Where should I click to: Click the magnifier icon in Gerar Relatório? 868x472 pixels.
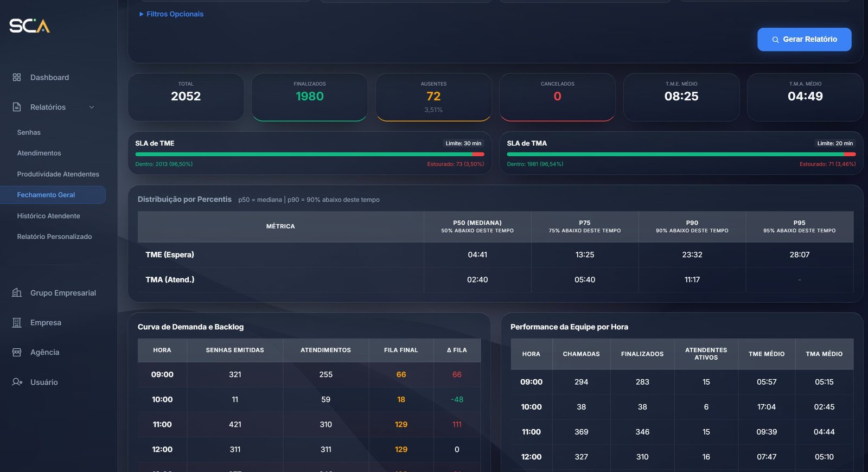(x=775, y=40)
